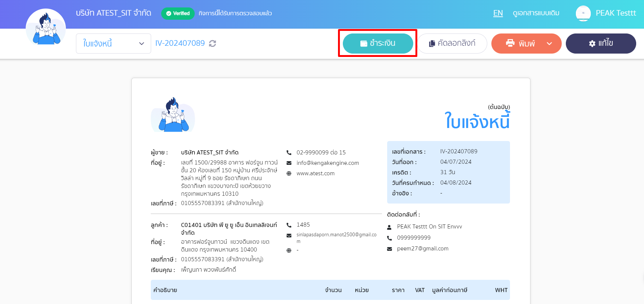Open the PEAK Testtt account menu

pos(616,13)
